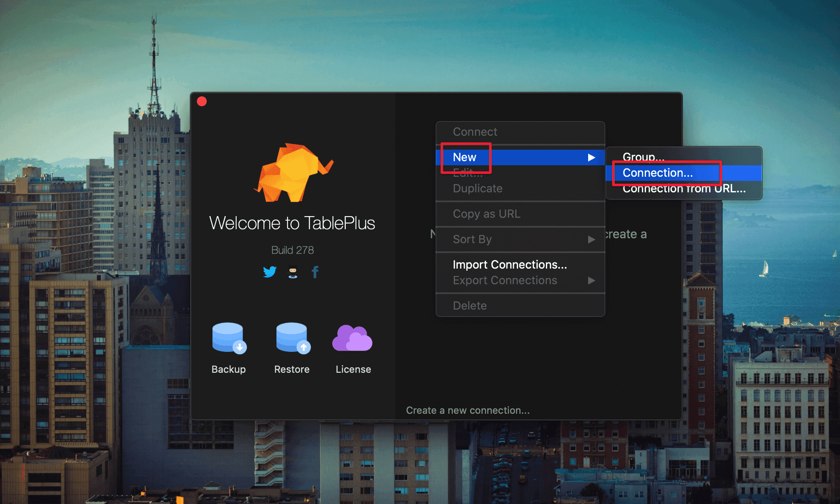The image size is (840, 504).
Task: Open the GitHub octocat icon
Action: pos(292,272)
